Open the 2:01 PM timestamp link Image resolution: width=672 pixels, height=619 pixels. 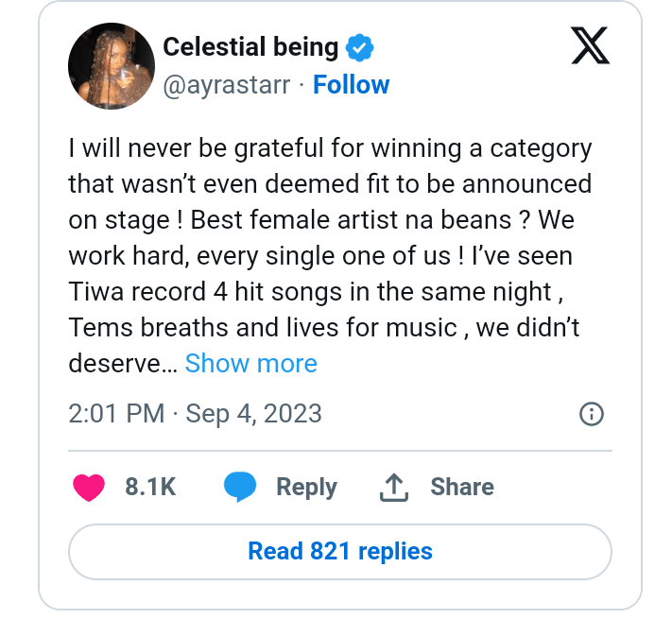pyautogui.click(x=116, y=414)
